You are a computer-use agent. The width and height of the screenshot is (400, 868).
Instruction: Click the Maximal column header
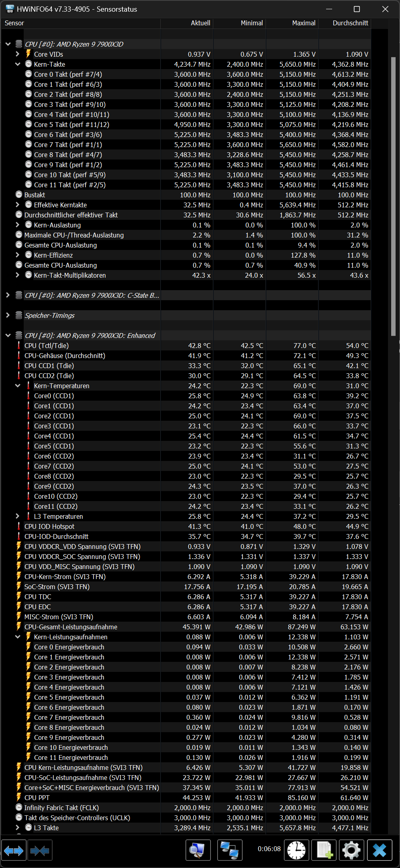coord(292,23)
